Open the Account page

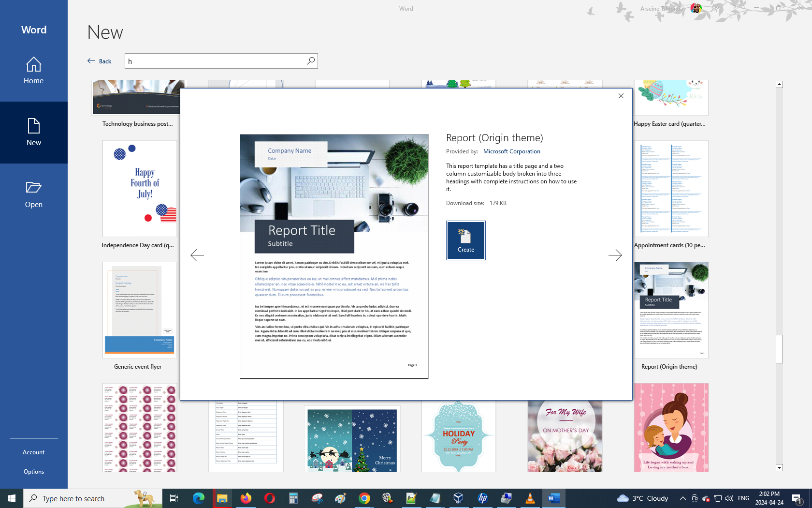(34, 452)
